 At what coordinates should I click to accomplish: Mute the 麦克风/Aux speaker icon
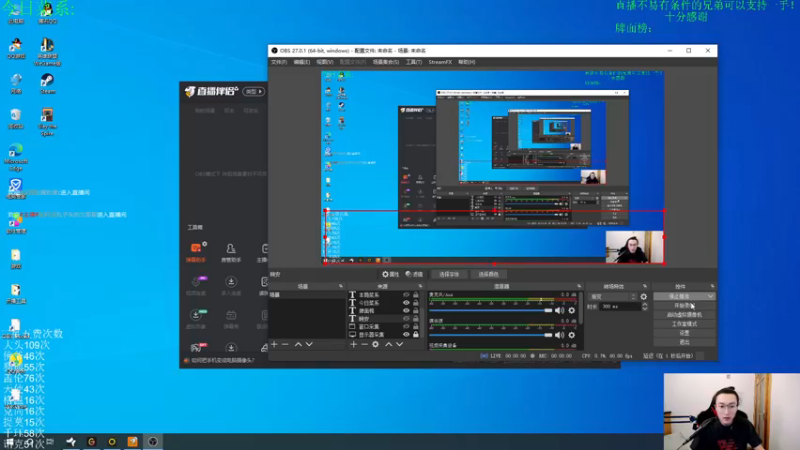tap(560, 310)
